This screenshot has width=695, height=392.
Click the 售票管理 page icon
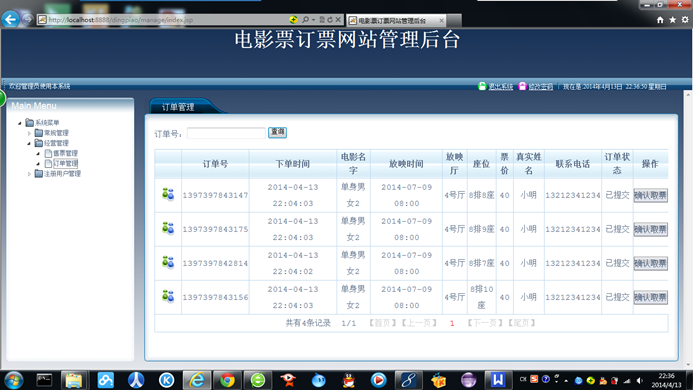(48, 153)
